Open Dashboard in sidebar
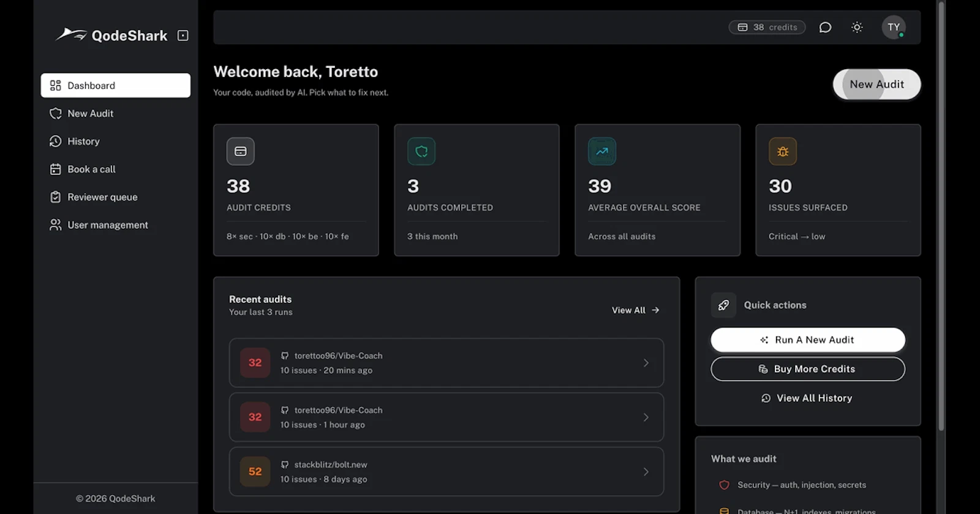Screen dimensions: 980x514 point(116,86)
